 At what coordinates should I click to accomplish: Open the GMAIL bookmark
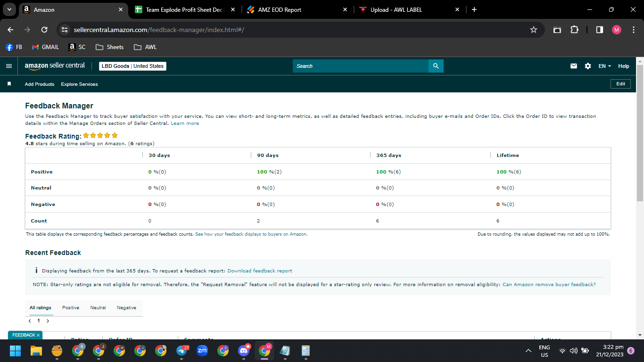click(x=45, y=47)
